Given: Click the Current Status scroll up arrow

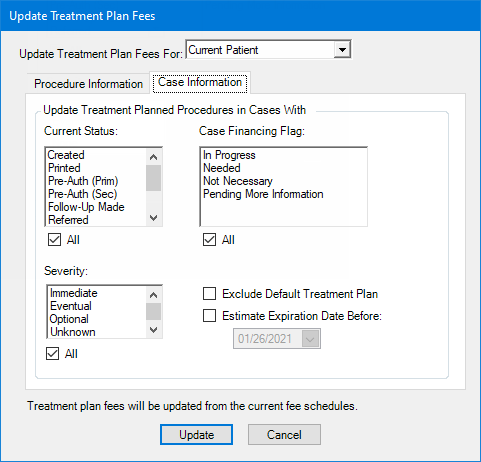Looking at the screenshot, I should pyautogui.click(x=153, y=157).
